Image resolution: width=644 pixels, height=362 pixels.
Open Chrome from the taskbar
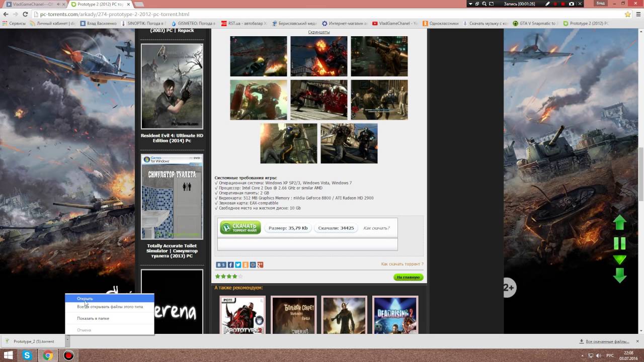coord(48,355)
